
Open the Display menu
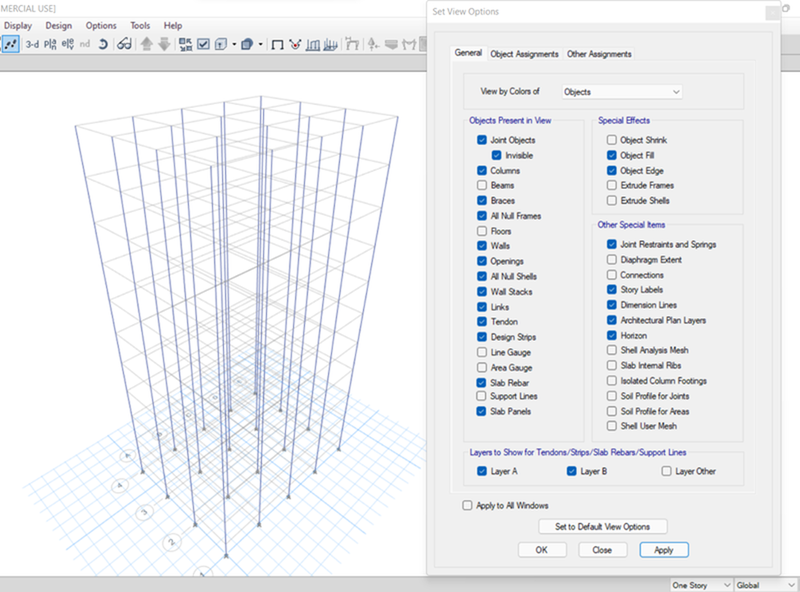pos(18,26)
